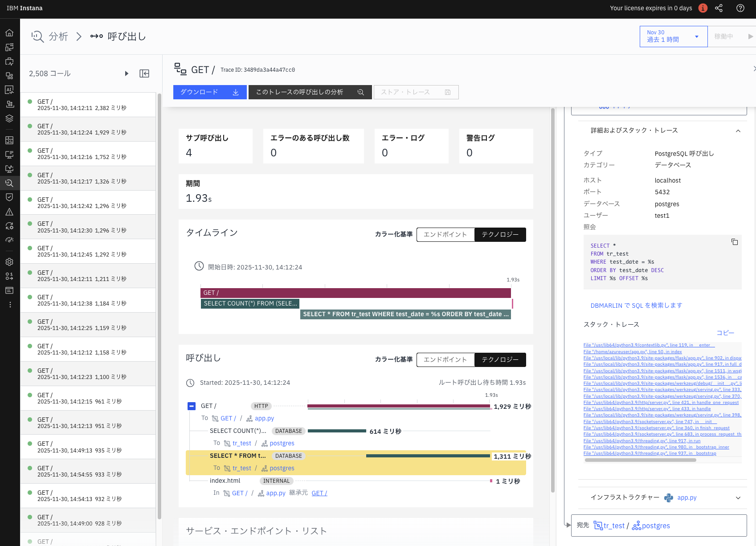Viewport: 756px width, 546px height.
Task: Open the settings gear in the sidebar
Action: 9,262
